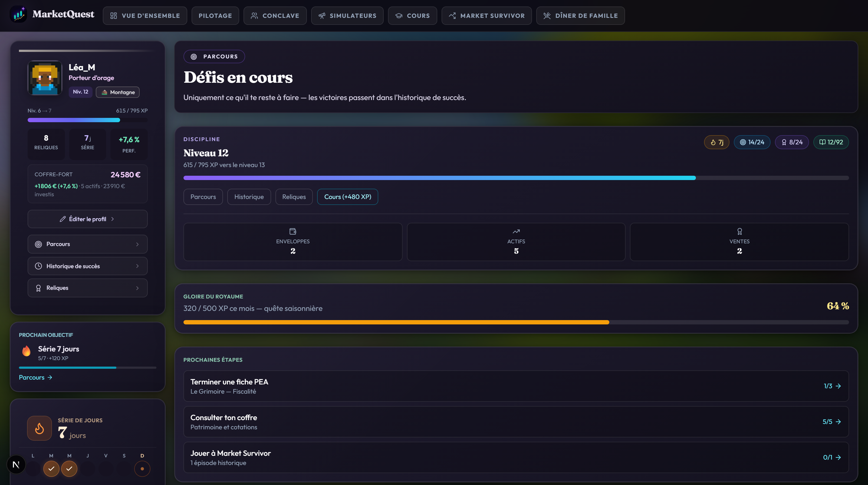Click the 12/92 book badge
868x485 pixels.
pos(831,142)
